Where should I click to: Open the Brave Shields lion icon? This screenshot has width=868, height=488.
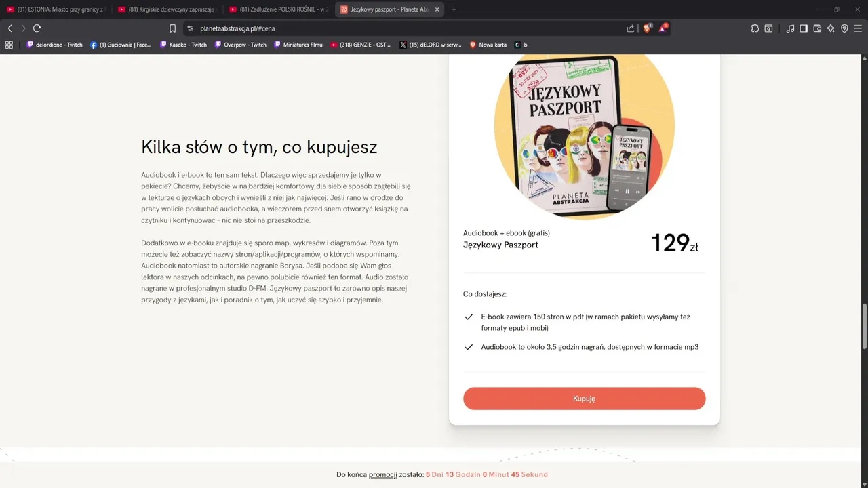(647, 28)
